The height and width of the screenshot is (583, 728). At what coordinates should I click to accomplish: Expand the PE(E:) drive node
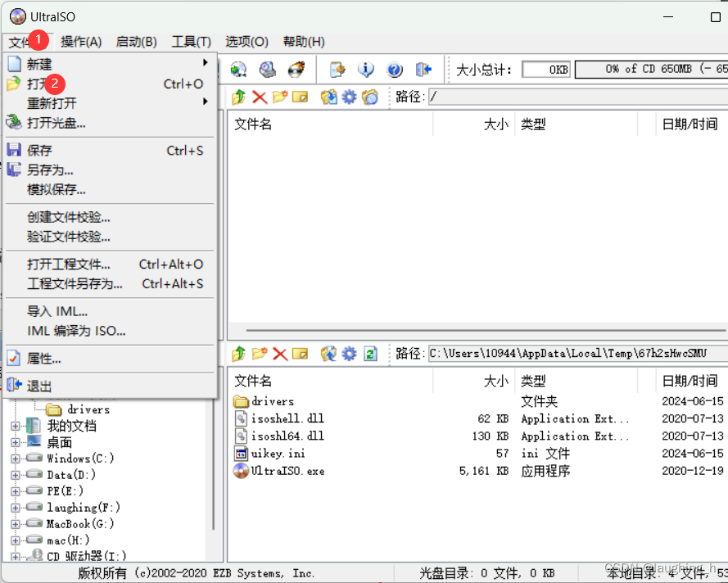(16, 491)
